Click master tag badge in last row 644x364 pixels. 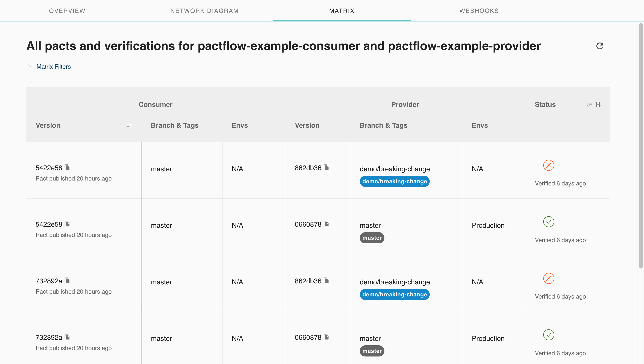point(372,351)
